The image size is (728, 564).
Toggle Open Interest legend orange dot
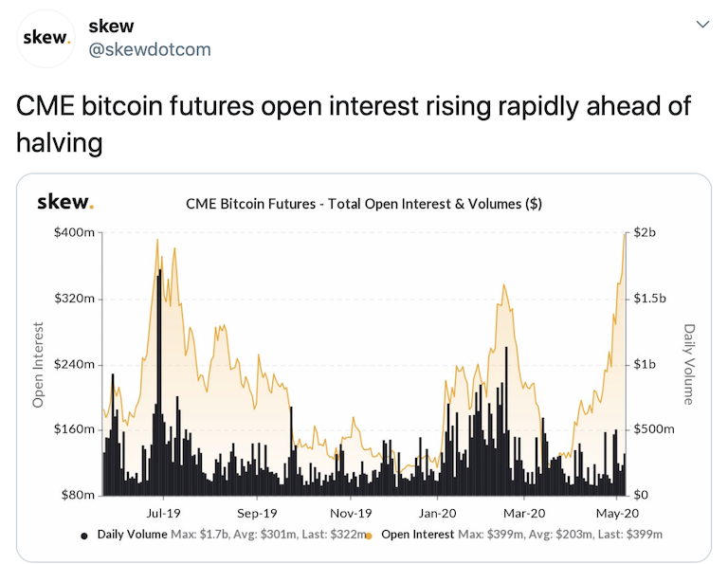pyautogui.click(x=369, y=537)
